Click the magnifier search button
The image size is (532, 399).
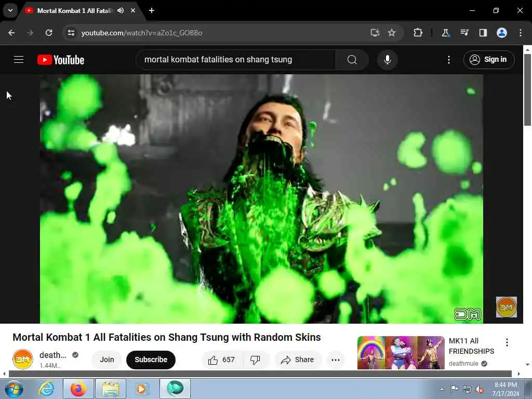pyautogui.click(x=352, y=60)
